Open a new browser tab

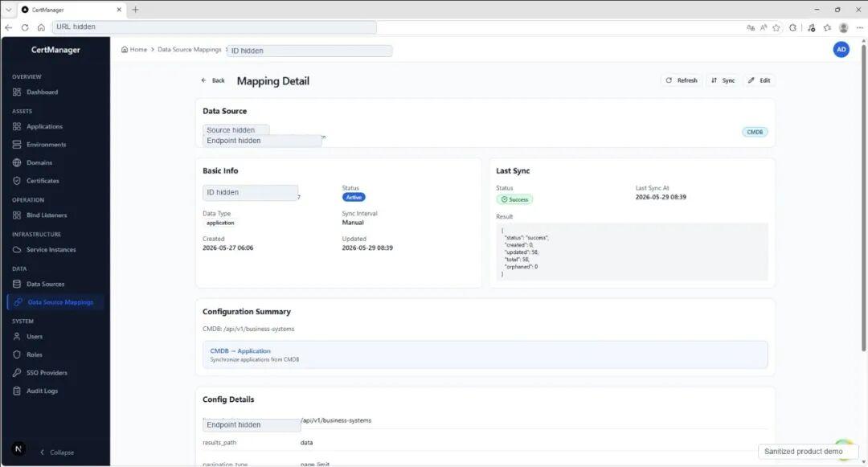click(x=135, y=10)
